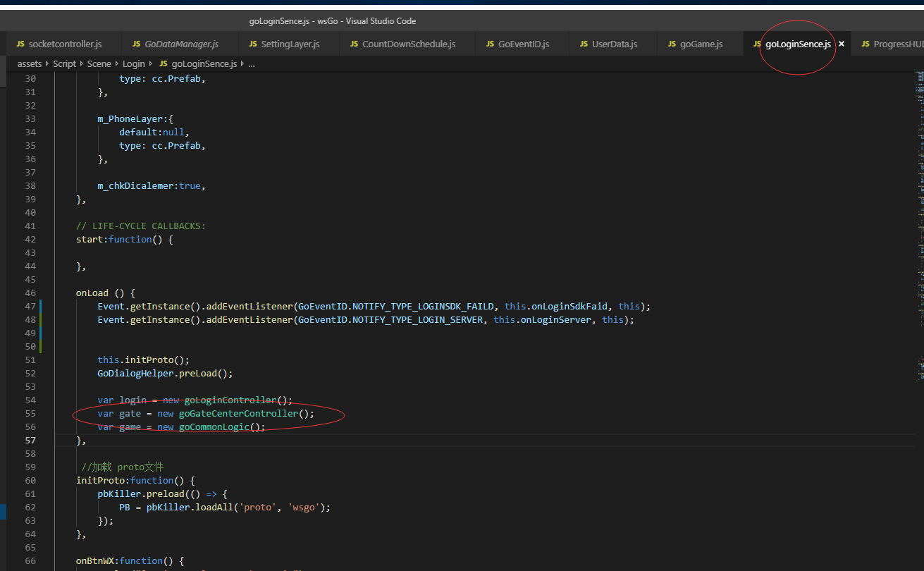Open the goGame.js tab

coord(701,44)
